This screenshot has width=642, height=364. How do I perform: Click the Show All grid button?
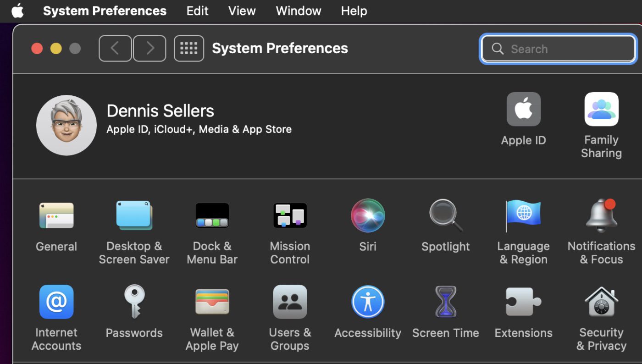pyautogui.click(x=188, y=48)
